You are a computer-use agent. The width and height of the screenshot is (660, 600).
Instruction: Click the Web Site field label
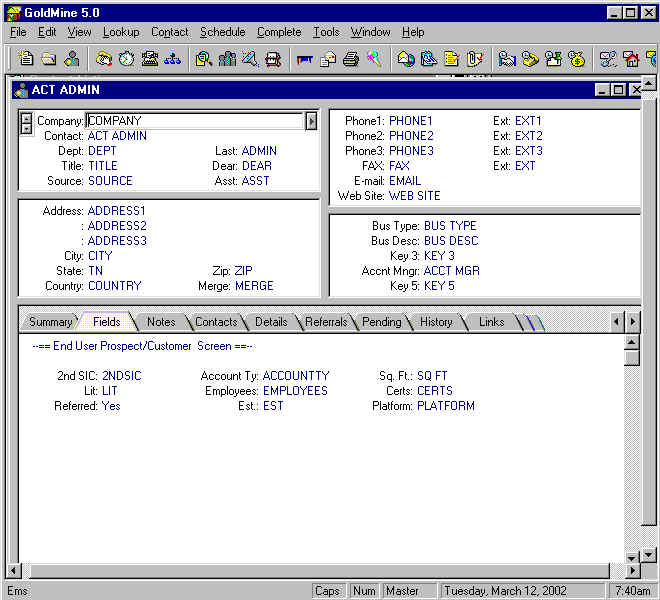(x=361, y=196)
